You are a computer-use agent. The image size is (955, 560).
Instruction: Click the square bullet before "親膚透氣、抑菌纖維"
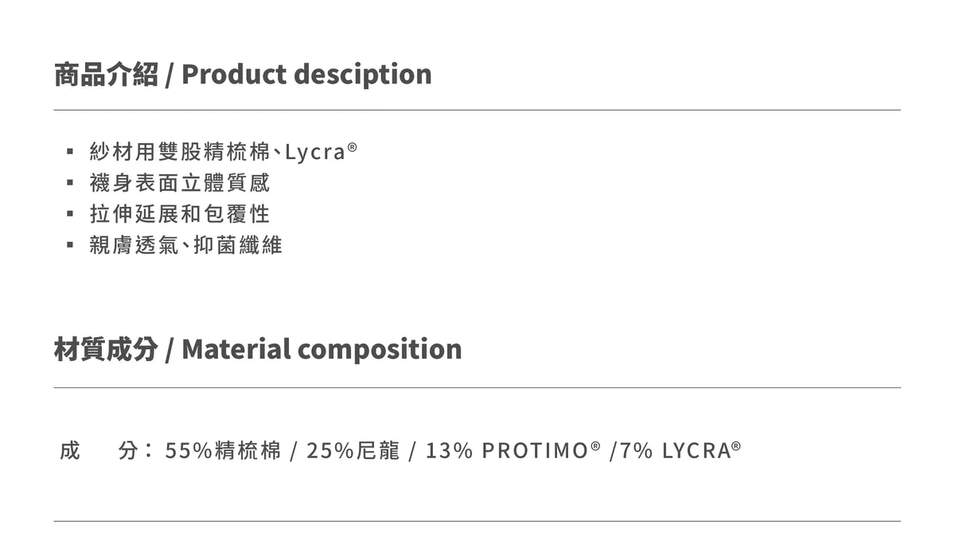pos(70,245)
